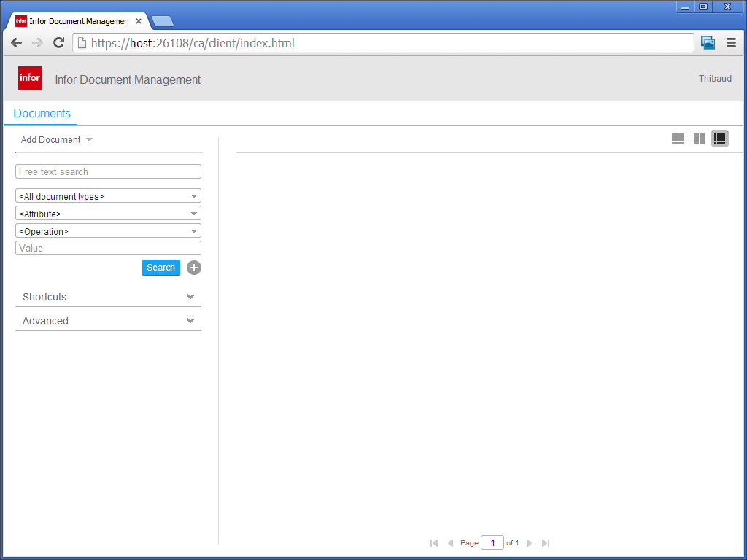Switch to the plain list view
747x560 pixels.
pyautogui.click(x=678, y=139)
